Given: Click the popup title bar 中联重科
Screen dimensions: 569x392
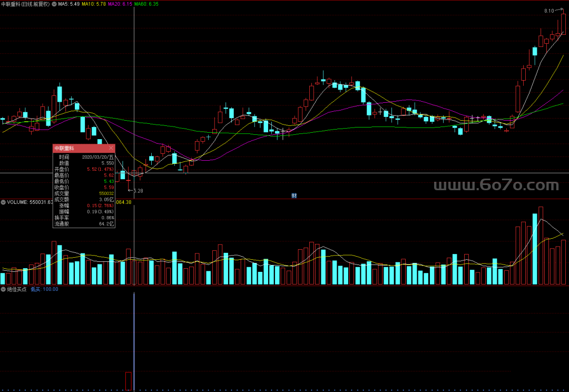Looking at the screenshot, I should 84,148.
